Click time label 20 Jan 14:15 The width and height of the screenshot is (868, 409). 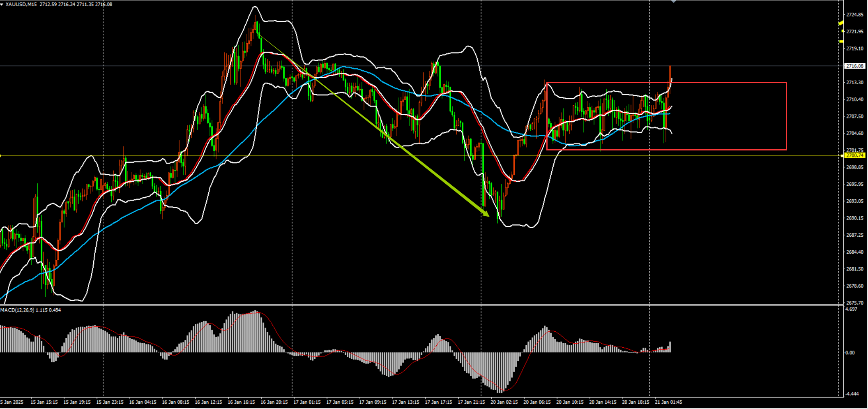coord(603,402)
